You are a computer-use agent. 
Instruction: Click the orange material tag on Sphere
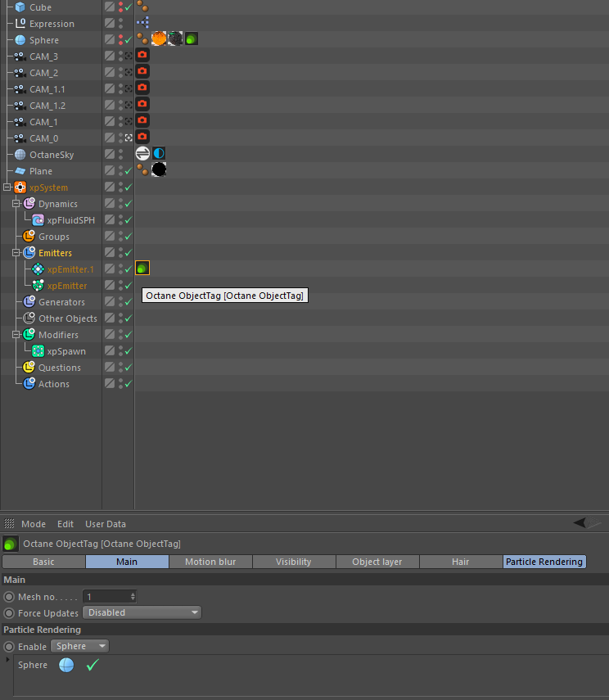(x=159, y=38)
